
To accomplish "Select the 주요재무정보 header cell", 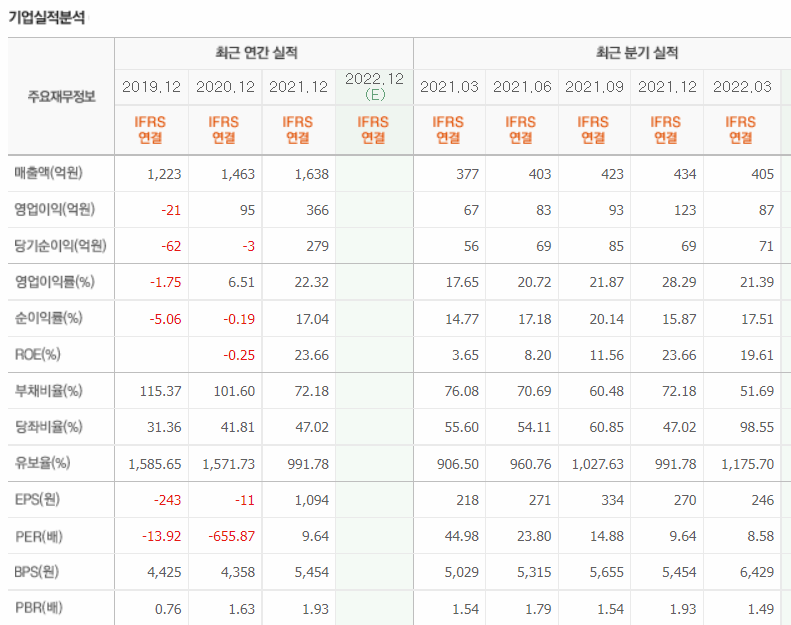I will point(62,96).
